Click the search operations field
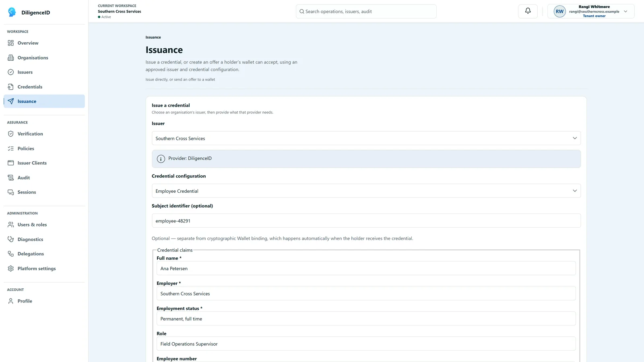 [x=366, y=11]
